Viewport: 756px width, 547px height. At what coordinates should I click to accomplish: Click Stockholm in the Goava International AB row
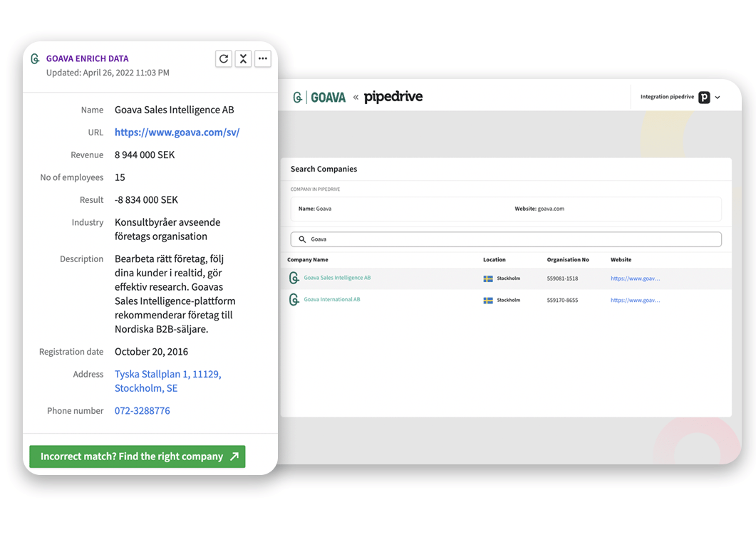pyautogui.click(x=509, y=301)
